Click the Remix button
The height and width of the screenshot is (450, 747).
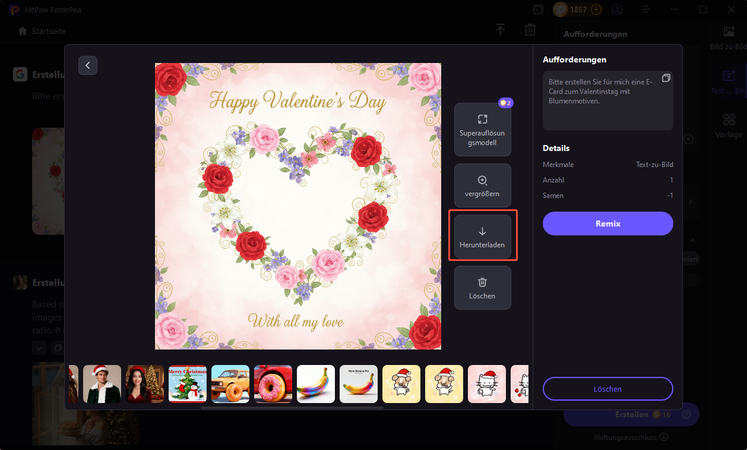[608, 223]
